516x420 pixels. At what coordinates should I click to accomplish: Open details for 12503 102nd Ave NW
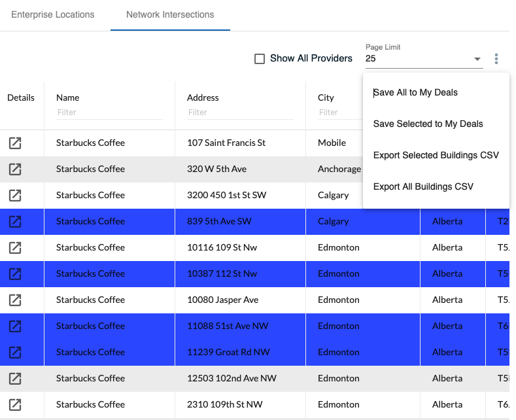[x=15, y=378]
